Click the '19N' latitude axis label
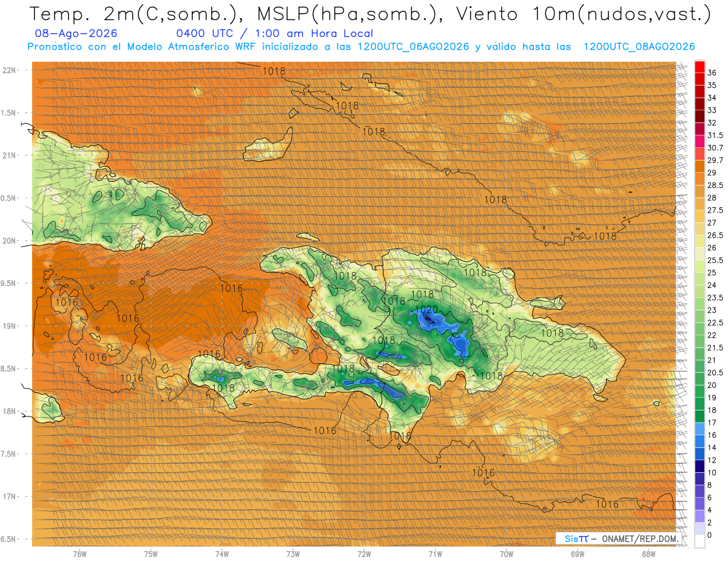The image size is (728, 562). (x=10, y=326)
